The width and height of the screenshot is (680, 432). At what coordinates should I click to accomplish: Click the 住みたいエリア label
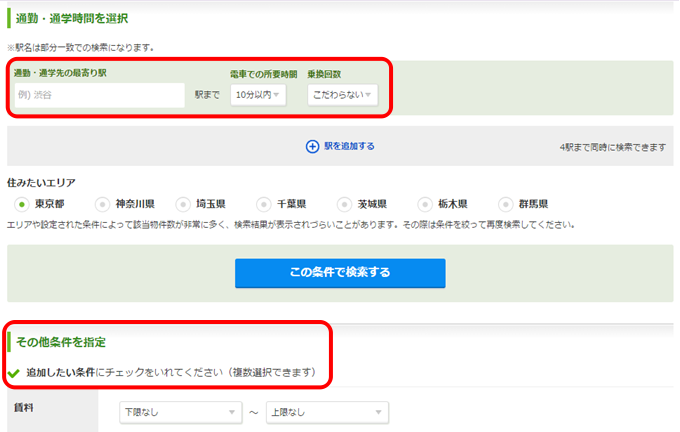pos(41,183)
